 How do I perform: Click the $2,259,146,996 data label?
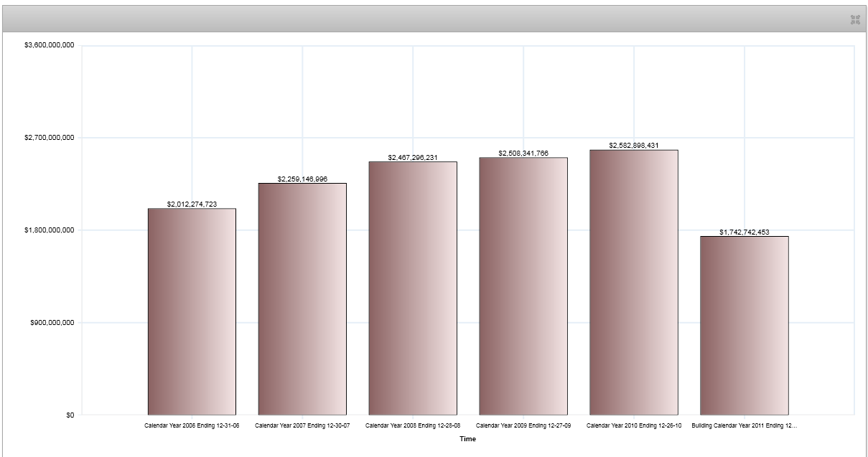[x=302, y=179]
